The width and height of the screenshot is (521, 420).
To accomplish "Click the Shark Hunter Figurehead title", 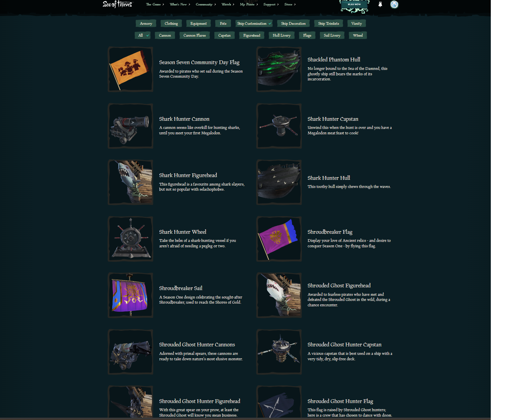I will tap(188, 175).
